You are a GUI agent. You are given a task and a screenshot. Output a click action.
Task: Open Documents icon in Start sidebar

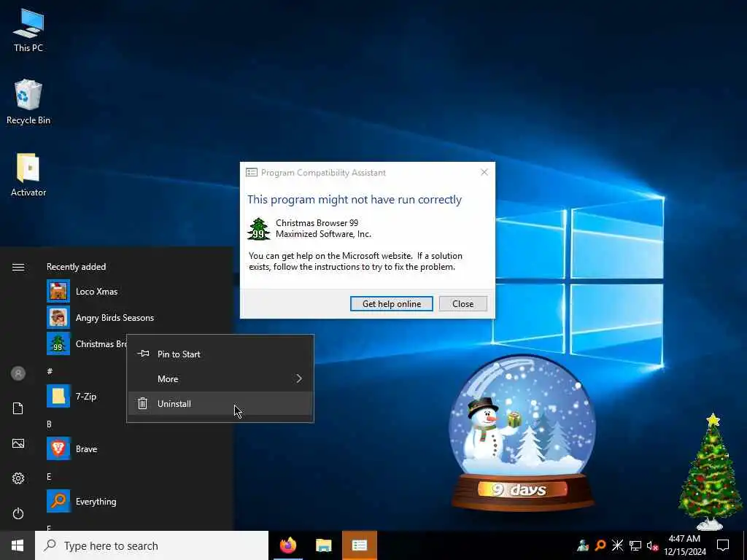click(18, 408)
